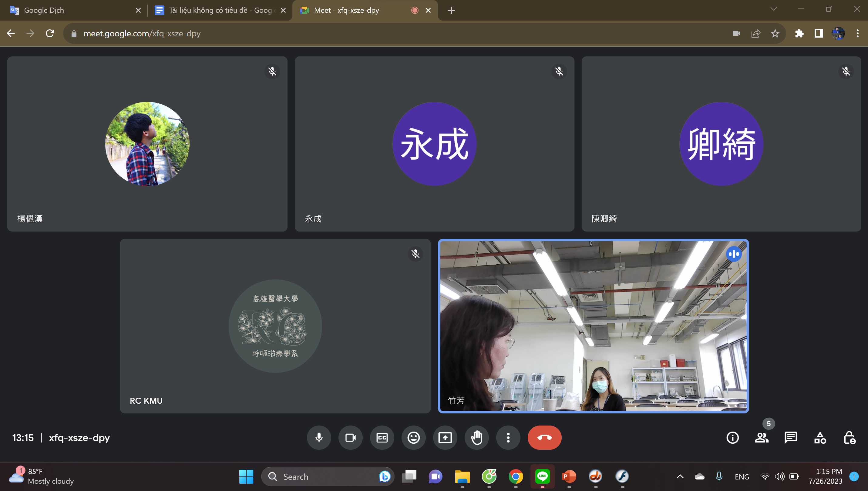The image size is (868, 491).
Task: Click the 竹芳 live video tile
Action: point(594,326)
